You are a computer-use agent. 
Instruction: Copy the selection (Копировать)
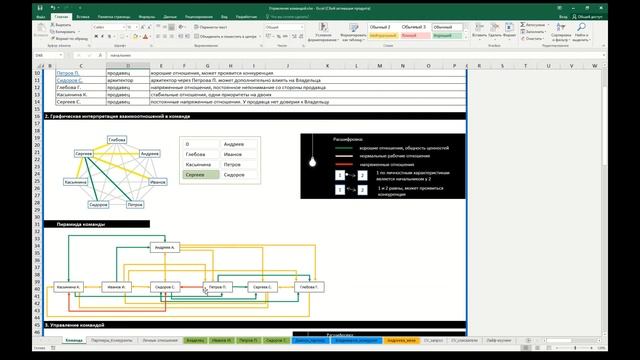pyautogui.click(x=64, y=31)
